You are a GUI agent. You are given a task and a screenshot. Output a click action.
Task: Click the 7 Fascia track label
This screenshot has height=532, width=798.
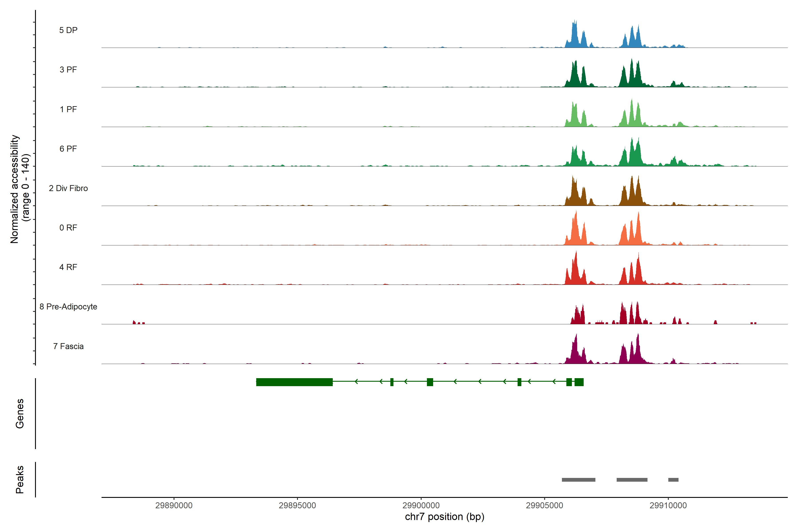68,346
